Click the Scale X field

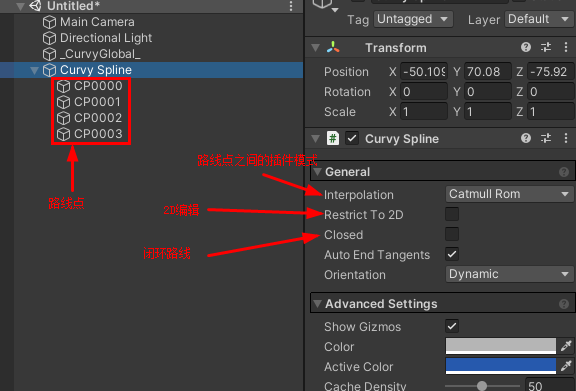click(424, 111)
